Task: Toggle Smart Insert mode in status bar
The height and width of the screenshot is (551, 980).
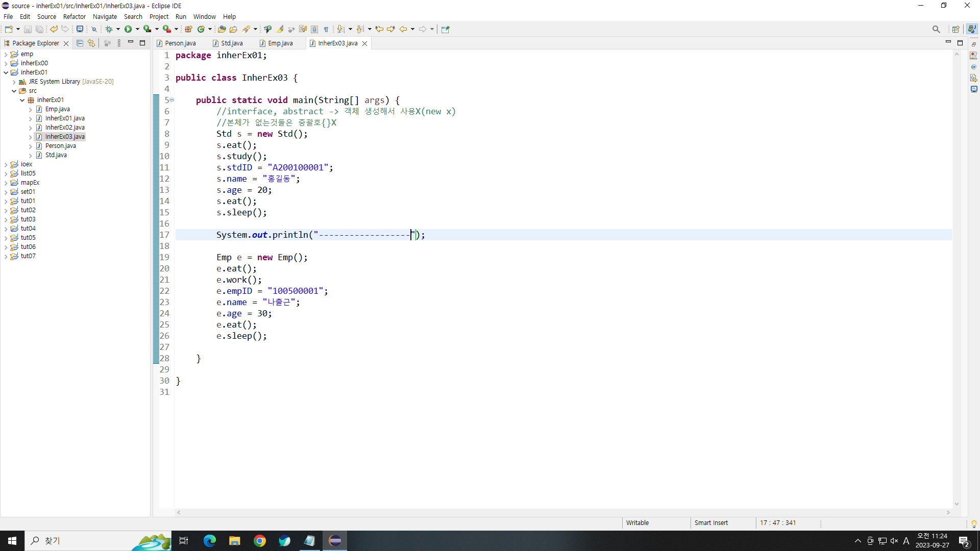Action: pyautogui.click(x=711, y=523)
